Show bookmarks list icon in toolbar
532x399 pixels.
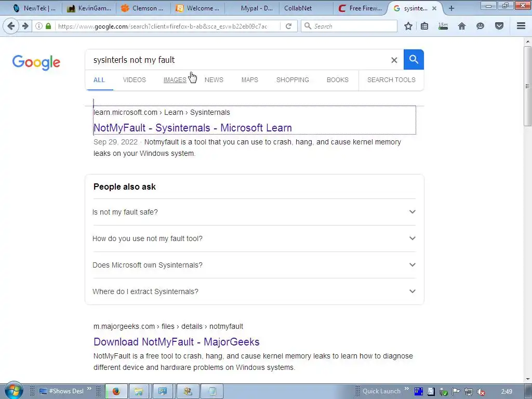(424, 26)
